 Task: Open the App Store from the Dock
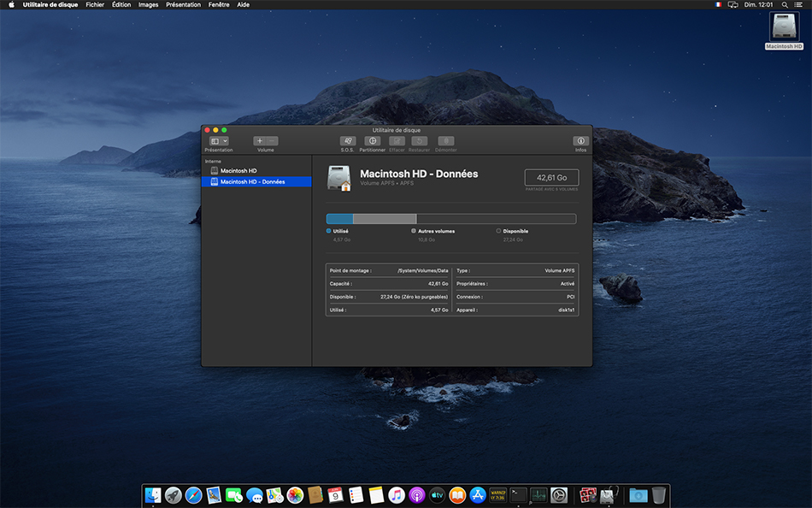pyautogui.click(x=478, y=495)
